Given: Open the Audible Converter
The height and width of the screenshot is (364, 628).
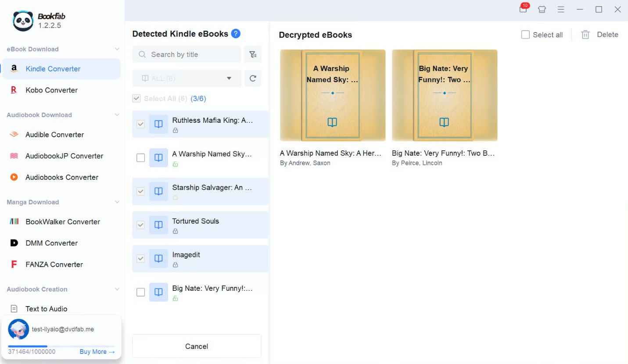Looking at the screenshot, I should pyautogui.click(x=55, y=135).
